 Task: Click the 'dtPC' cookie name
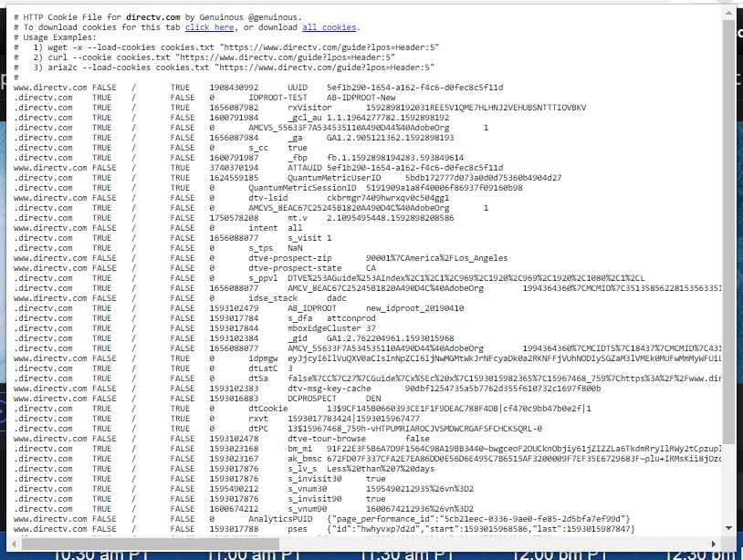[258, 429]
